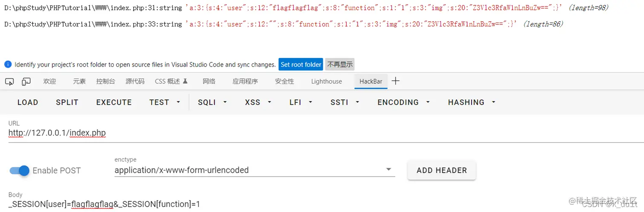The width and height of the screenshot is (644, 212).
Task: Open the 安全性 tab
Action: (x=285, y=81)
